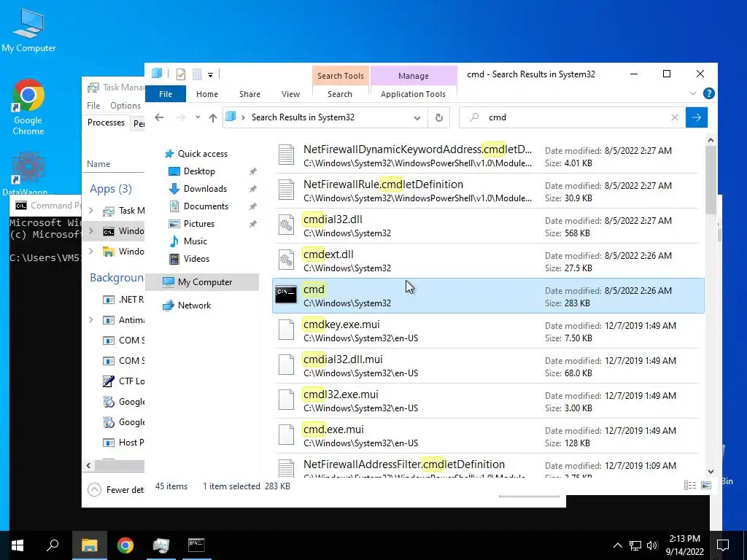The height and width of the screenshot is (560, 747).
Task: Select the cmd application icon
Action: (286, 295)
